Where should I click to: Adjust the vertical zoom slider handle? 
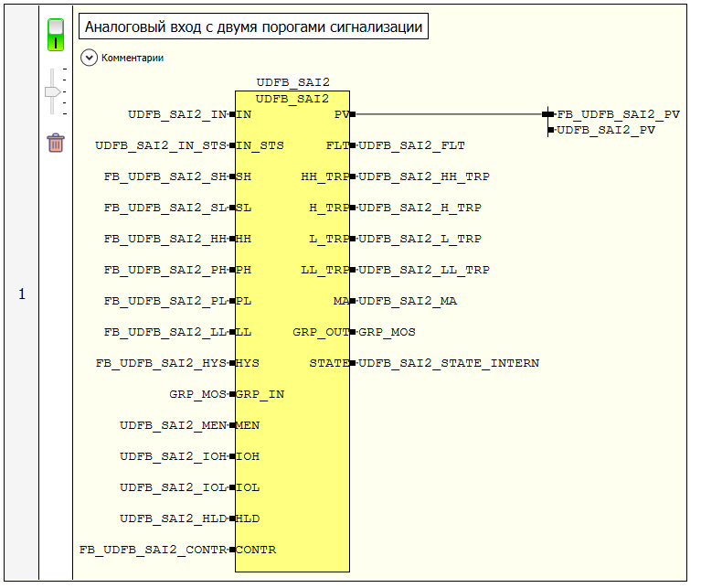point(53,91)
